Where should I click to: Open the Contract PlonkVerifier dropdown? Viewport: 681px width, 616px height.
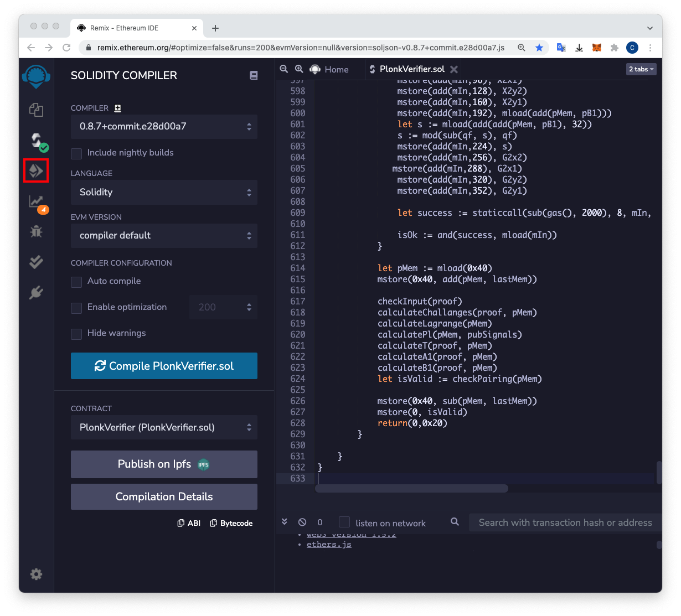click(164, 427)
